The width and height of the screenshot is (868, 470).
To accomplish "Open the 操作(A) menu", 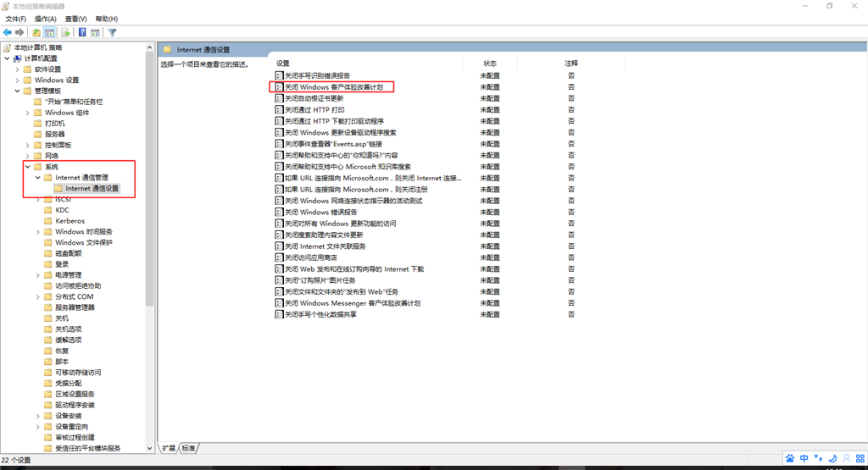I will [46, 19].
